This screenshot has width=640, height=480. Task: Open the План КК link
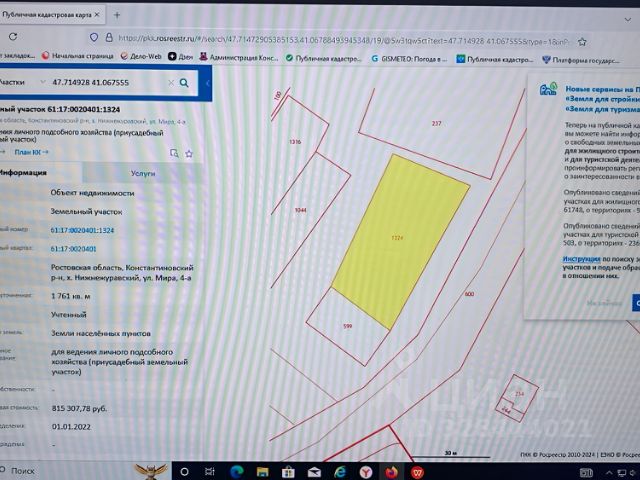(x=31, y=152)
